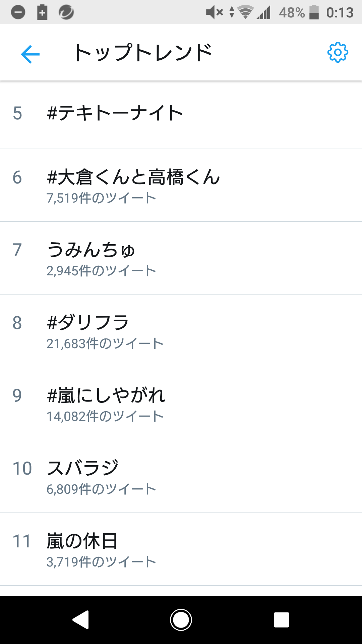The height and width of the screenshot is (644, 362).
Task: Tap the muted volume status icon
Action: click(215, 12)
